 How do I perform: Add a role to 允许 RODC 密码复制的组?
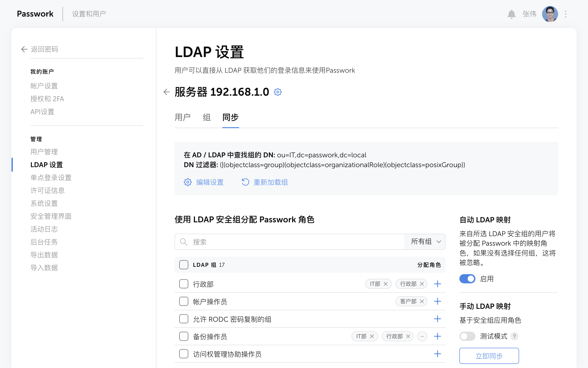tap(438, 319)
